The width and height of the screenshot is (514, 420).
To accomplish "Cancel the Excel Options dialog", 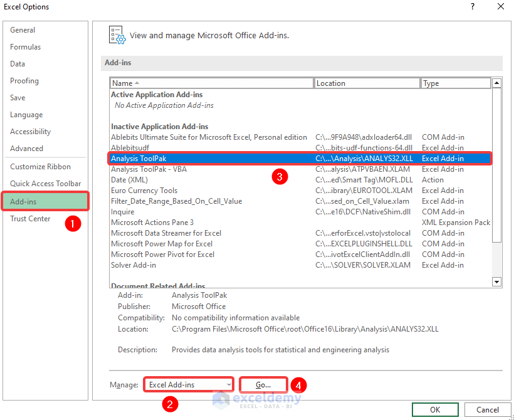I will pos(488,410).
